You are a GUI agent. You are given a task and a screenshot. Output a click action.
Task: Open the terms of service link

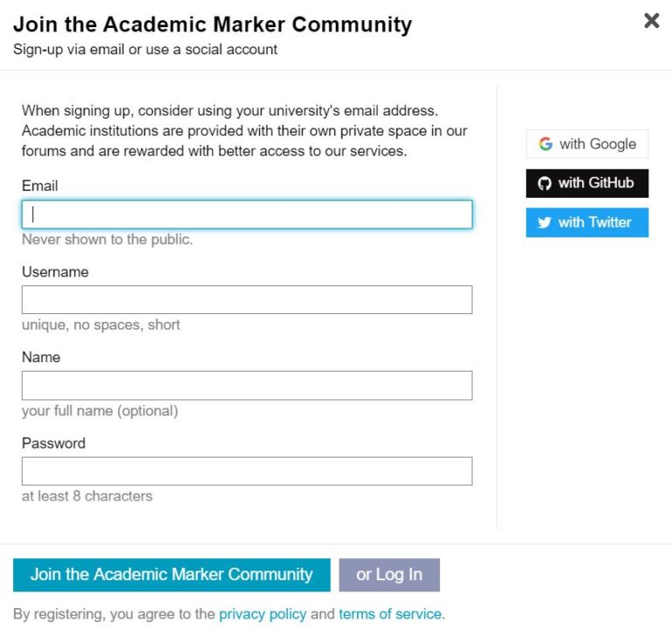[390, 614]
